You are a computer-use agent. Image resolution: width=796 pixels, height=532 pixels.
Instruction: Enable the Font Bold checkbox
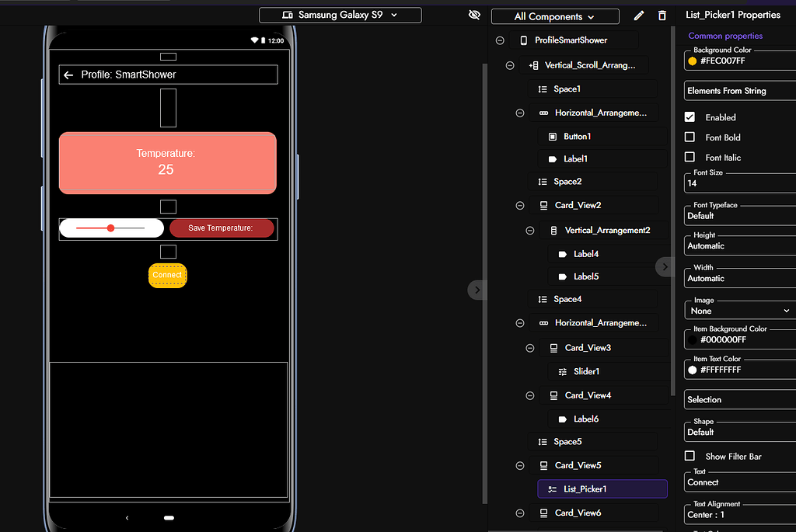(x=688, y=137)
